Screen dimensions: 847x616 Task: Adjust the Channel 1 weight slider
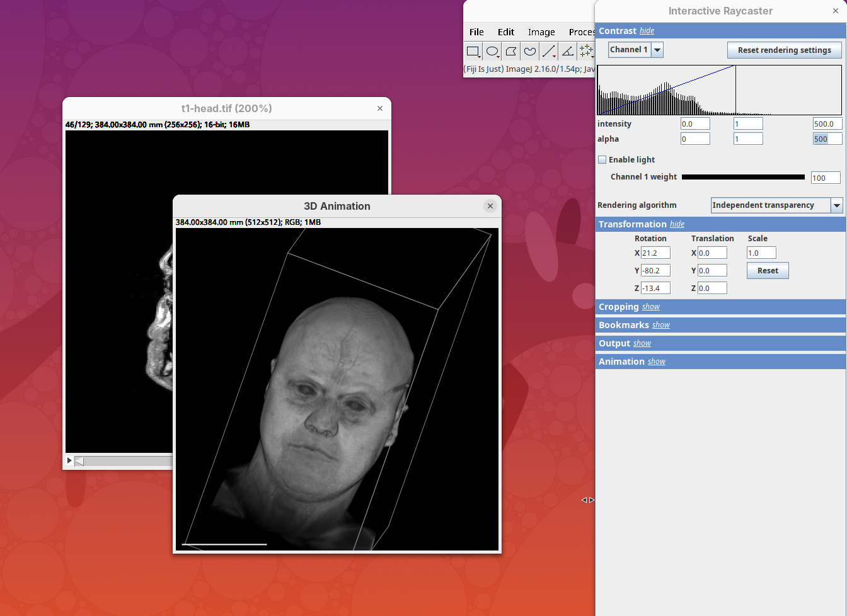pos(743,178)
